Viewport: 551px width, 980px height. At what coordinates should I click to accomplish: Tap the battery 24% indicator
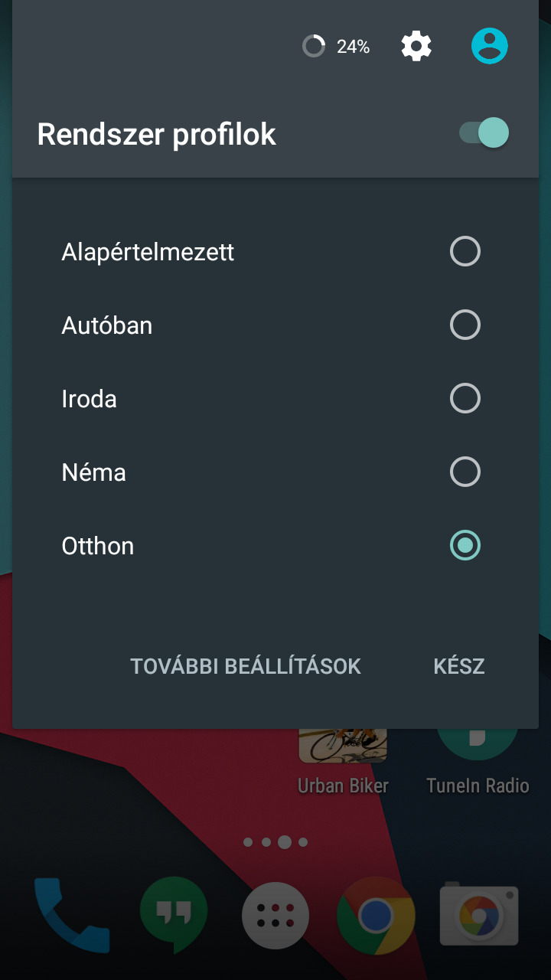tap(337, 47)
